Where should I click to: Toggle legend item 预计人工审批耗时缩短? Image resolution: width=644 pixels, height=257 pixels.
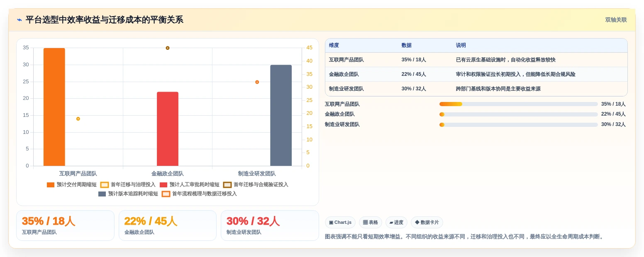190,184
